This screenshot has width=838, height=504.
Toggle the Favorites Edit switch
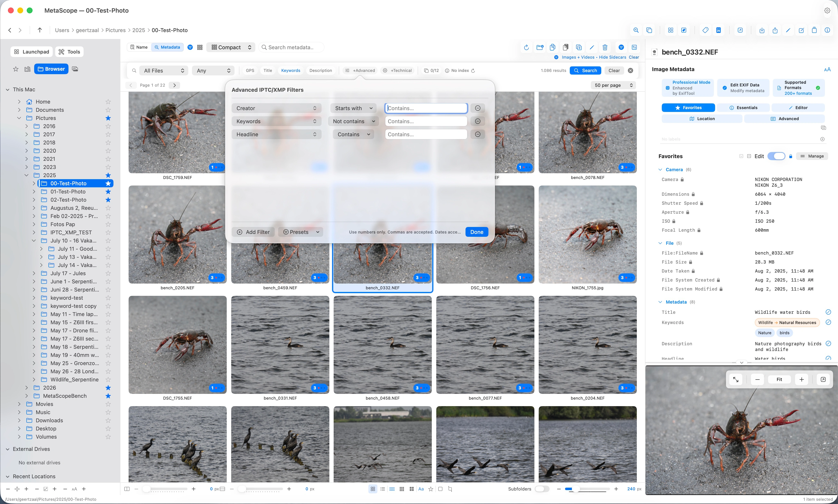tap(776, 156)
